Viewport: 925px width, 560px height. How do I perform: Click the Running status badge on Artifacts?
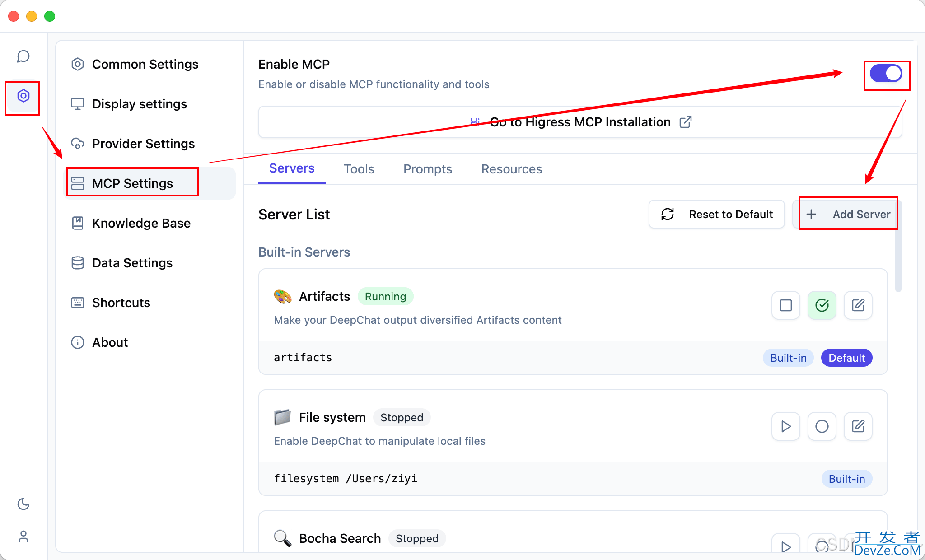tap(386, 297)
